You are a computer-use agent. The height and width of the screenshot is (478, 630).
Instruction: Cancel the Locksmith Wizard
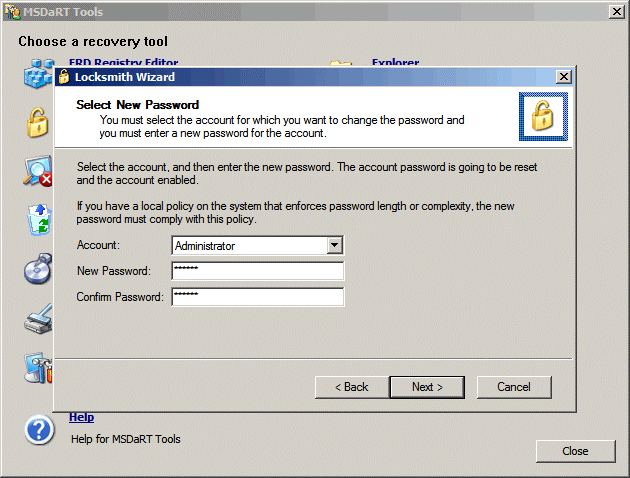point(514,387)
